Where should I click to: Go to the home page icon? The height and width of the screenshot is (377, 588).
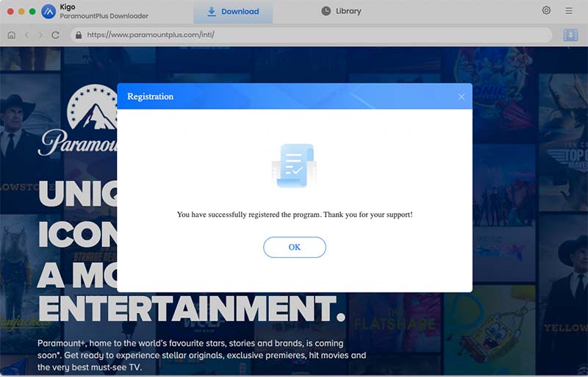[x=12, y=35]
